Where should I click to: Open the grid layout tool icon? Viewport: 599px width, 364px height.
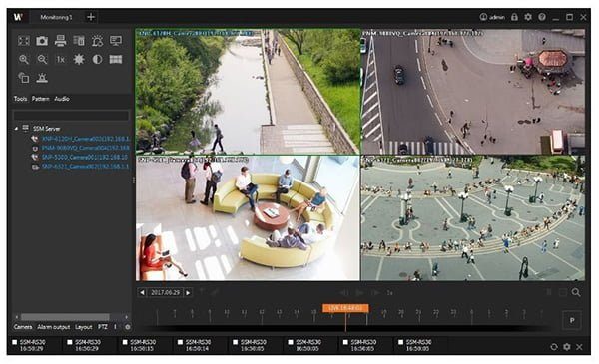[116, 59]
